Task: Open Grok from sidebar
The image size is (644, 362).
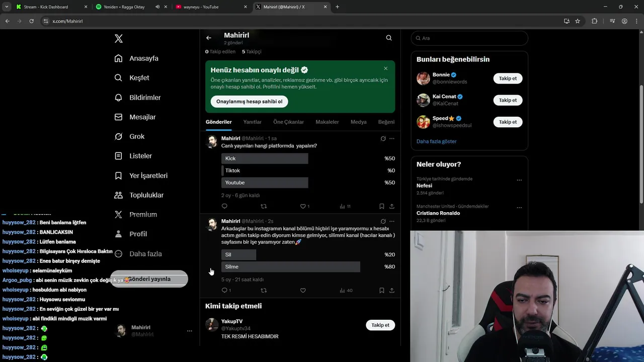Action: click(129, 137)
